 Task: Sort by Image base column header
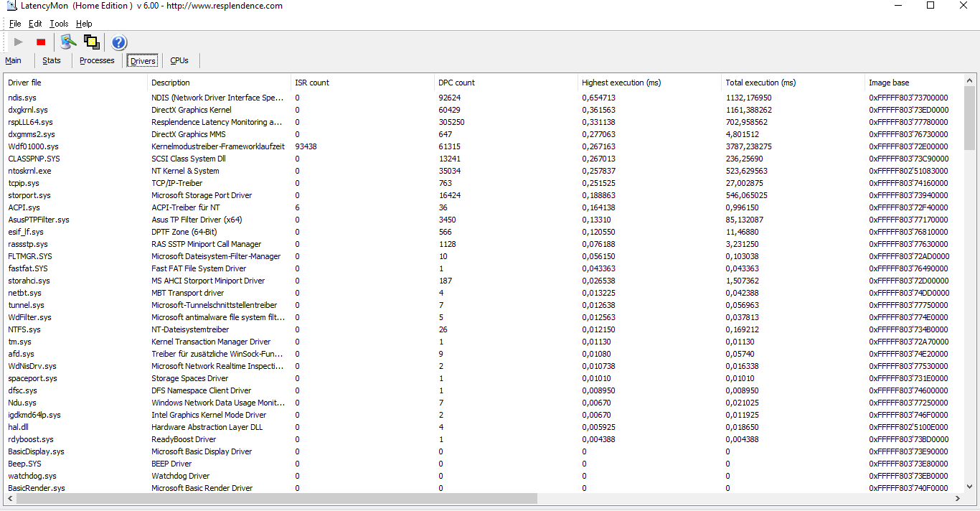(x=914, y=83)
